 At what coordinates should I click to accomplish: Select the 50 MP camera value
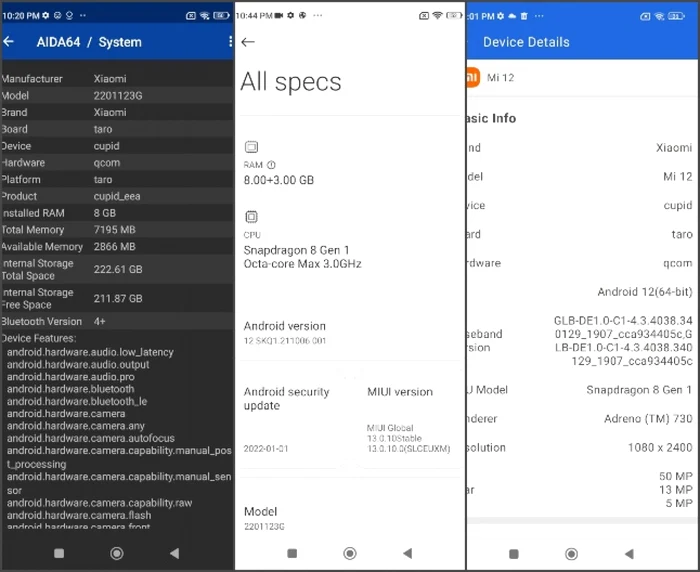tap(676, 476)
